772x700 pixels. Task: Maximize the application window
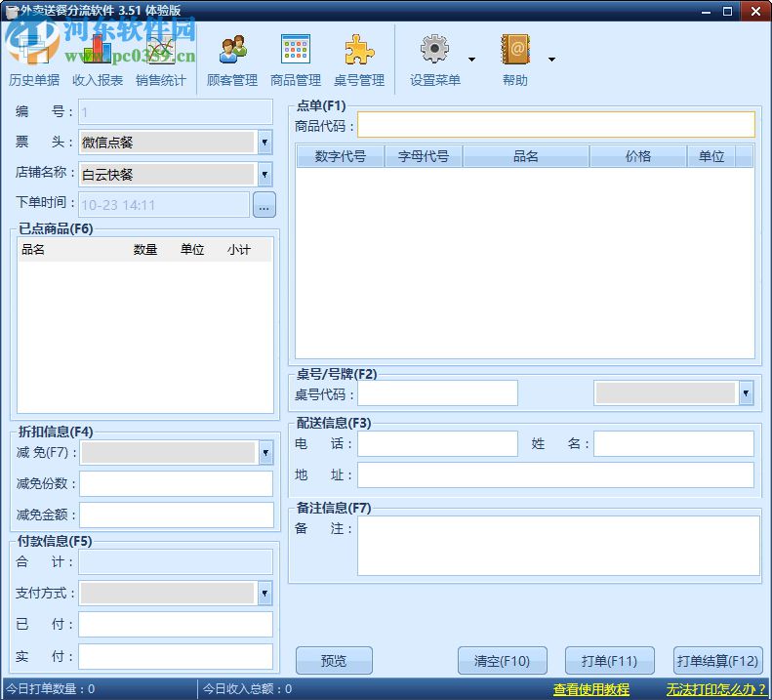coord(728,12)
